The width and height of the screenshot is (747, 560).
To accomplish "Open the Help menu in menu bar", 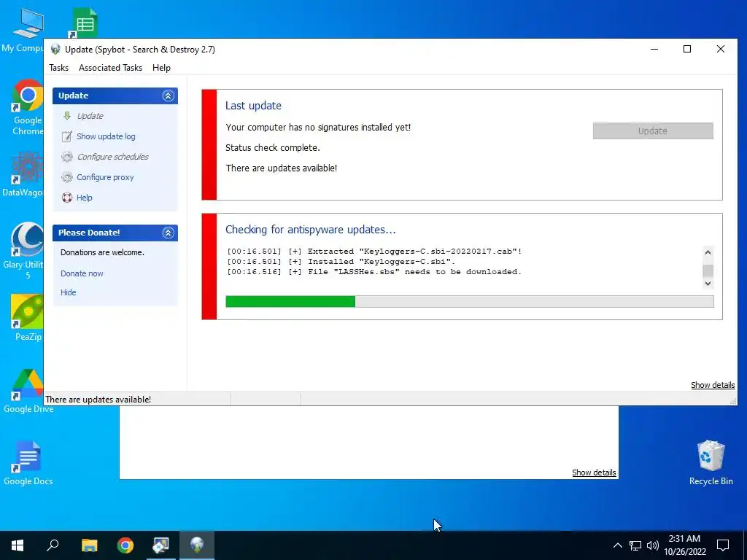I will coord(161,68).
